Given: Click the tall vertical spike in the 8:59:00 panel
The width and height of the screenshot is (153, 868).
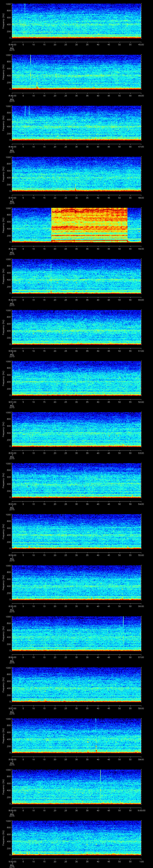Looking at the screenshot, I should tap(101, 785).
